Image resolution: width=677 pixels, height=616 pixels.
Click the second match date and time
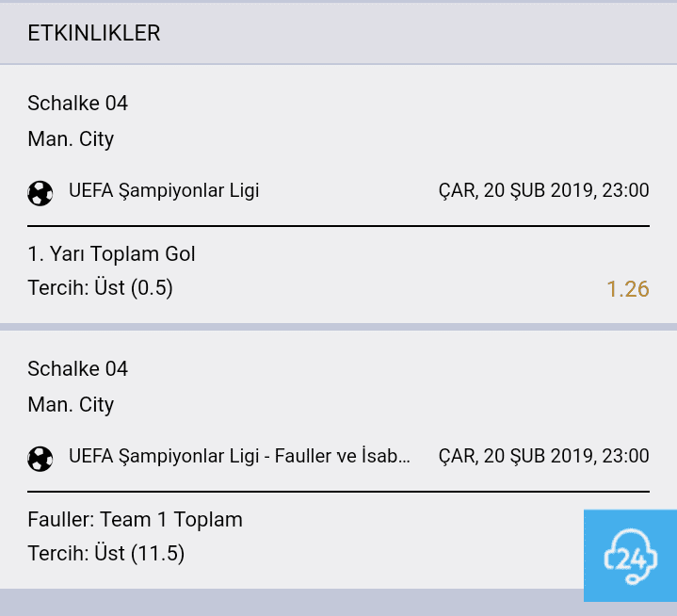click(x=544, y=456)
